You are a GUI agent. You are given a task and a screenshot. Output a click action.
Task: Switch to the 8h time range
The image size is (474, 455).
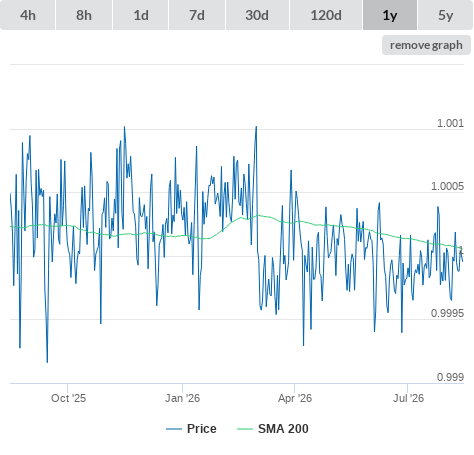[x=84, y=15]
